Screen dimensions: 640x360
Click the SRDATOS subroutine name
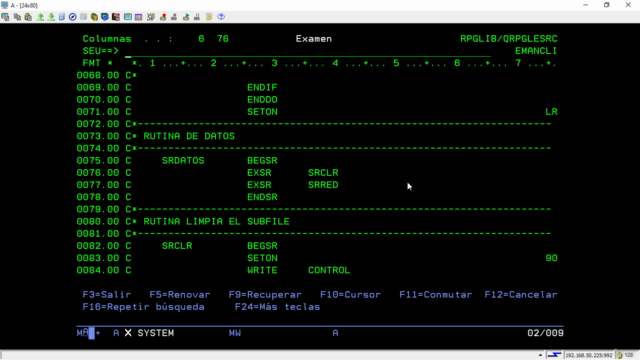coord(183,160)
